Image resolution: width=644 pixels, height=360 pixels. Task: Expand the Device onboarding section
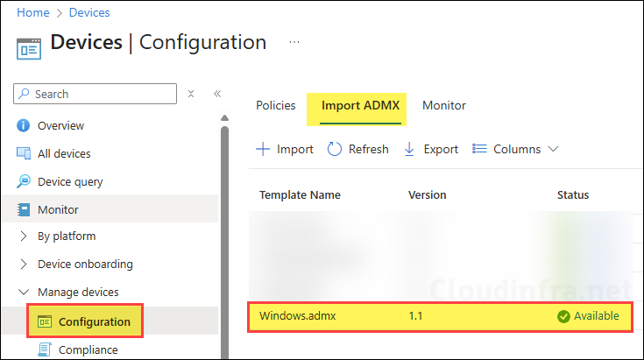pyautogui.click(x=24, y=265)
